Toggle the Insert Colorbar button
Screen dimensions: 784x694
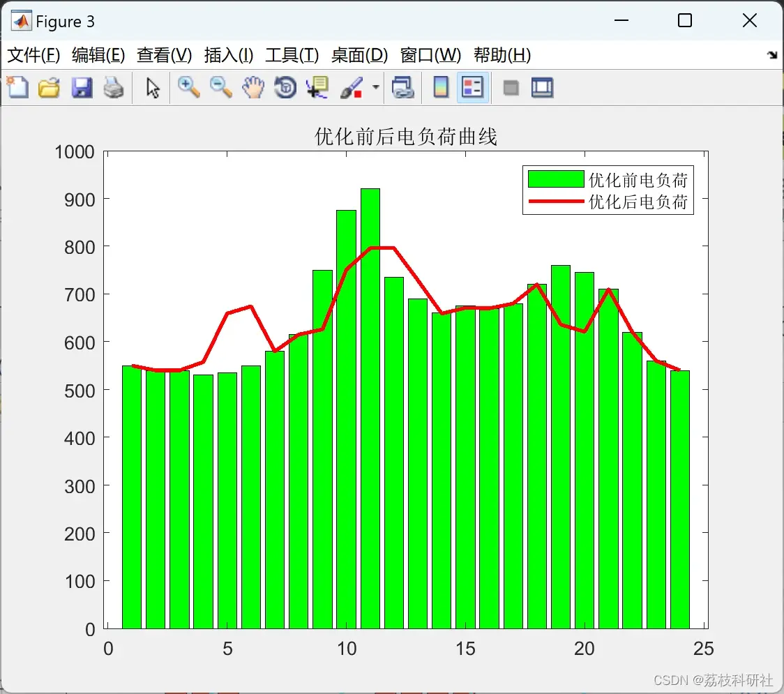point(441,87)
